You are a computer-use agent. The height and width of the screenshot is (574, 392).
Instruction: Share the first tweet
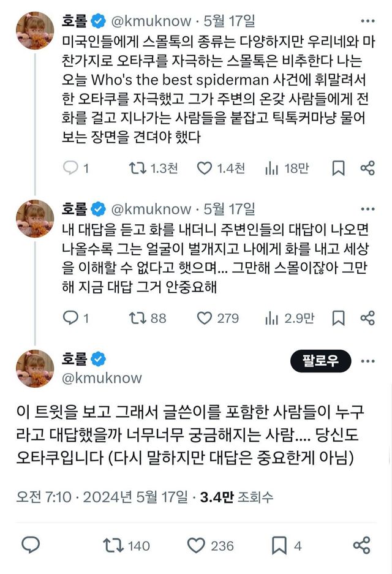pos(367,168)
